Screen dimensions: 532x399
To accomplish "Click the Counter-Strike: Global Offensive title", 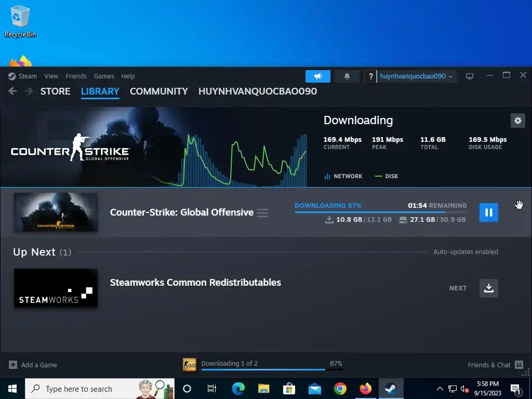I will point(181,212).
